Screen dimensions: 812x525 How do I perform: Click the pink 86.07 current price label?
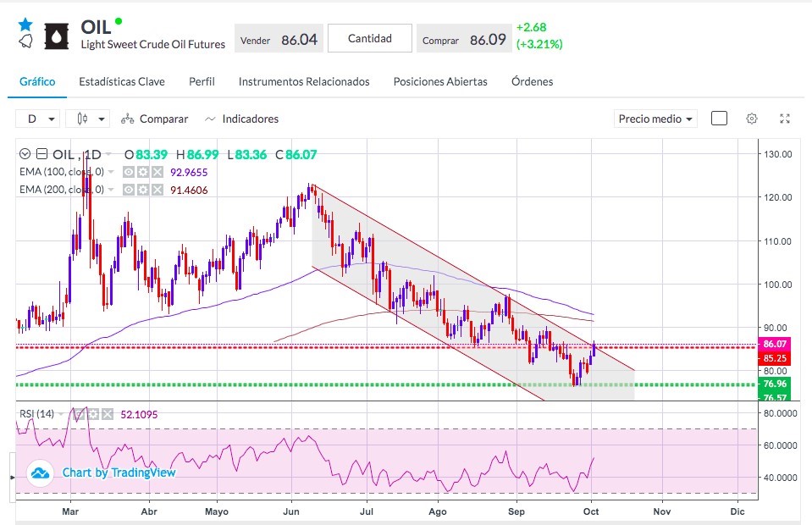(775, 344)
